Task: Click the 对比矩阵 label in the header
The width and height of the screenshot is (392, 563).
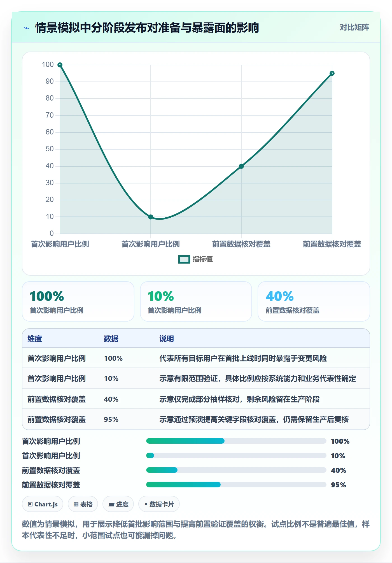Action: coord(354,27)
